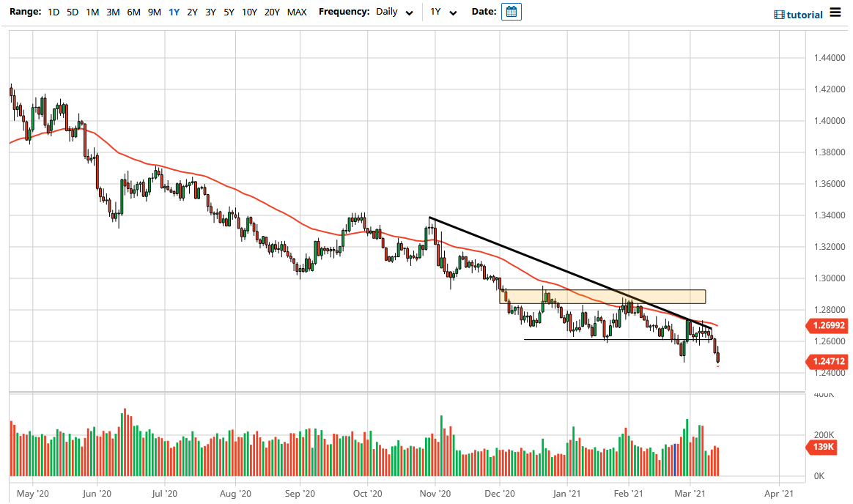Select the 10Y range
This screenshot has height=504, width=853.
coord(249,12)
